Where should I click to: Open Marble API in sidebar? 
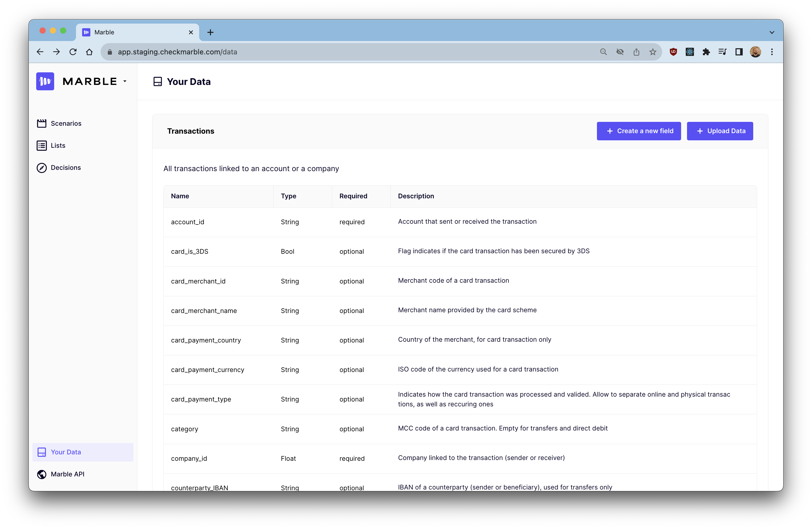(67, 474)
